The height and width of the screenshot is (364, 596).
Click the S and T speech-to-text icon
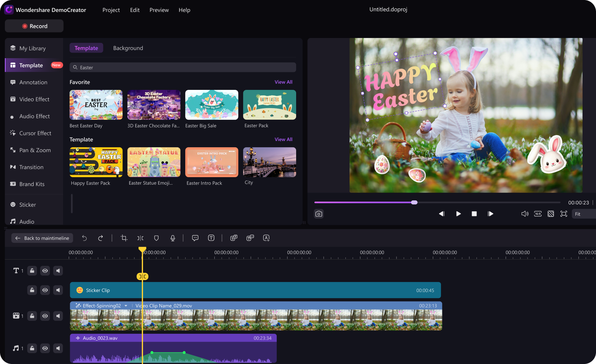pos(234,238)
